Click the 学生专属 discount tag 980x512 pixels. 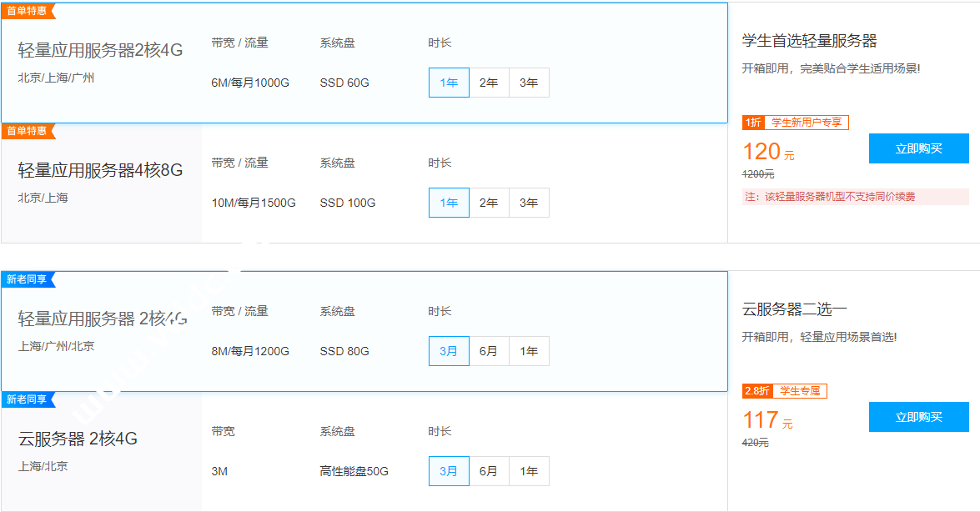[x=798, y=391]
